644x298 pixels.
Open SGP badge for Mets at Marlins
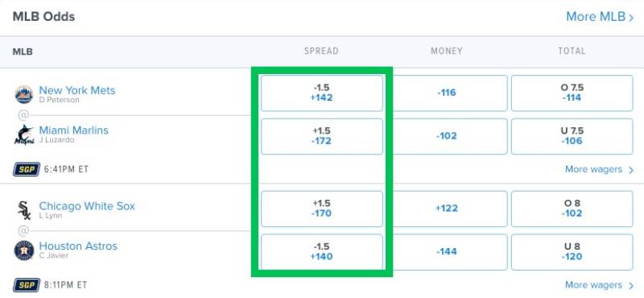(27, 169)
